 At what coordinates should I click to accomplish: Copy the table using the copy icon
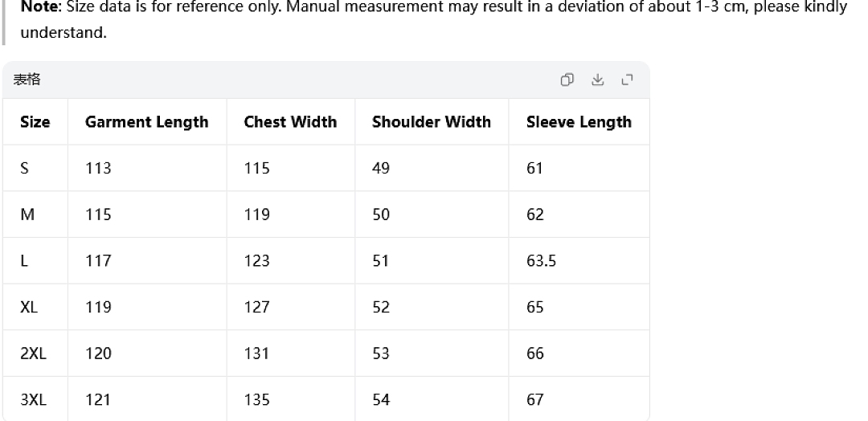click(567, 80)
